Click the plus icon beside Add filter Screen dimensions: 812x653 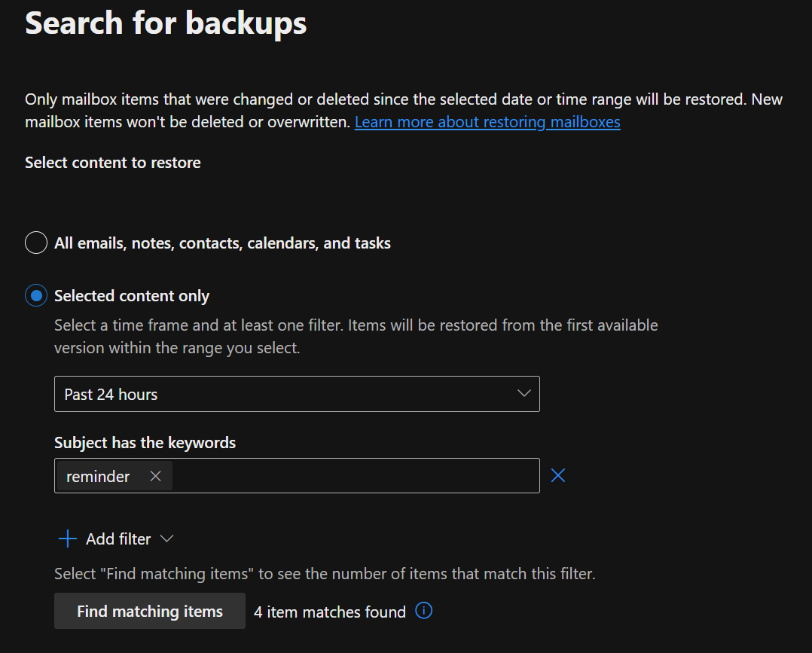68,539
